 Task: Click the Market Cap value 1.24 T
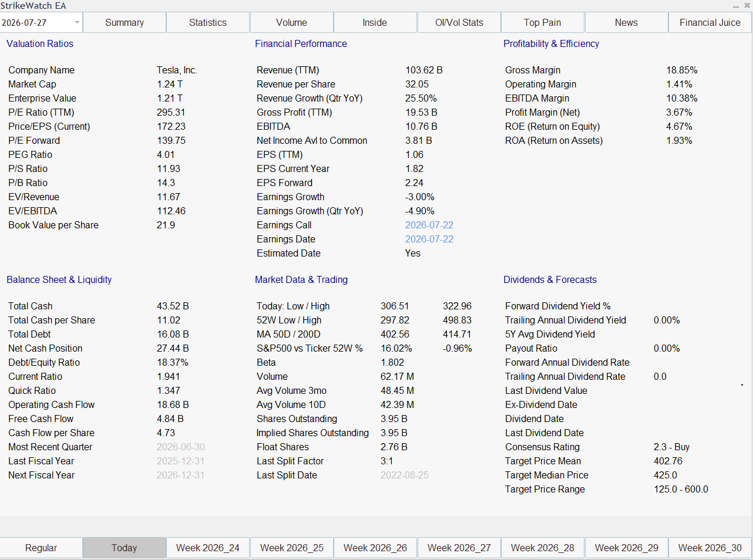170,85
